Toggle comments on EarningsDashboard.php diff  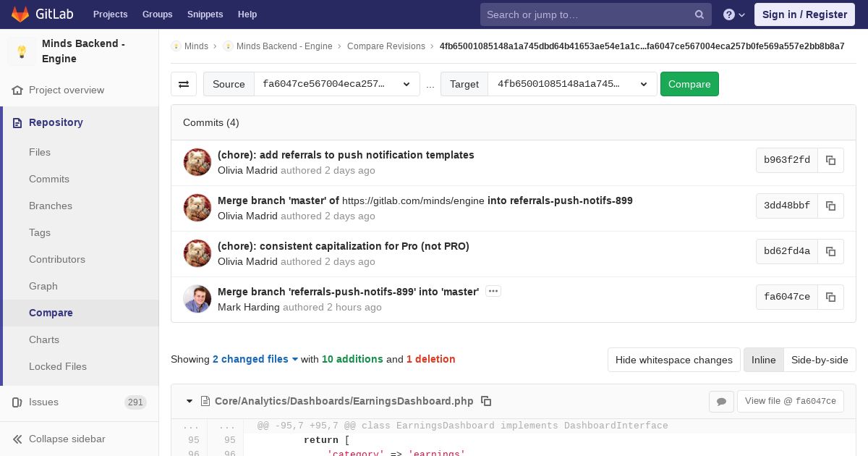coord(721,401)
